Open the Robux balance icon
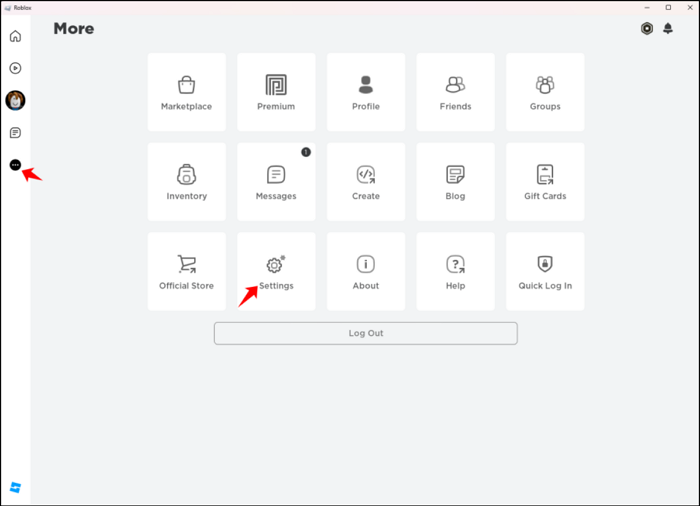The image size is (700, 506). 647,29
